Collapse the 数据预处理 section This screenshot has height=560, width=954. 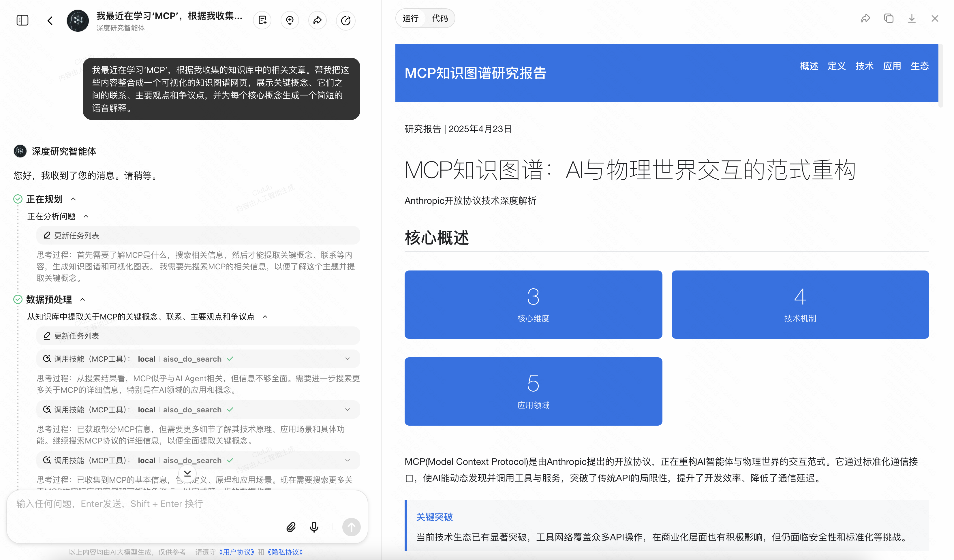pyautogui.click(x=82, y=300)
